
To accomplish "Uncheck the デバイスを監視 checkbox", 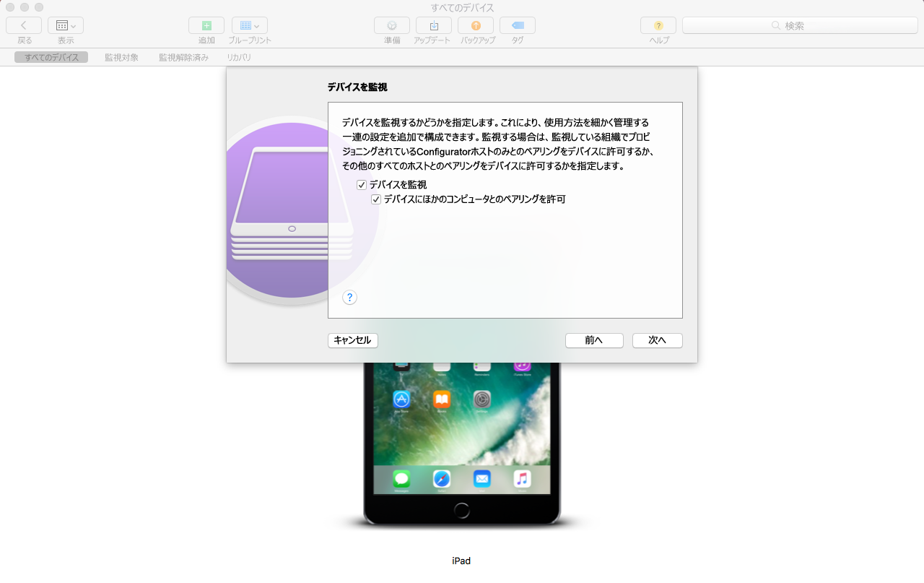I will point(362,185).
